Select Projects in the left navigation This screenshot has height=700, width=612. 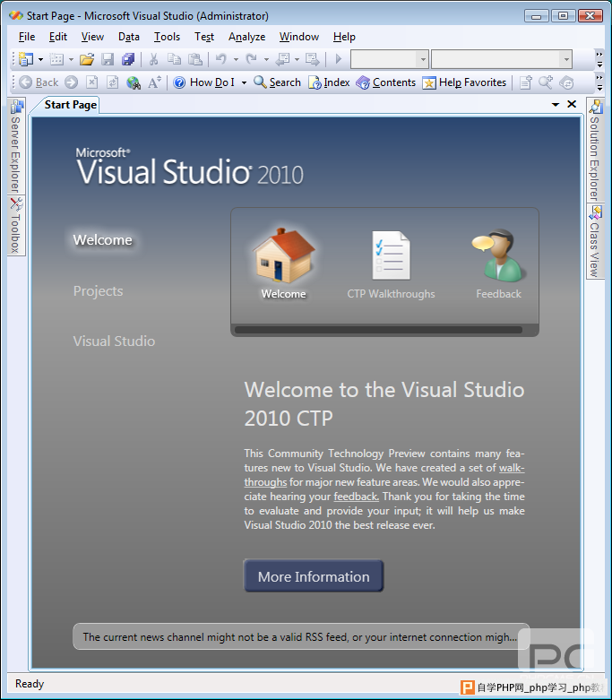[x=99, y=291]
